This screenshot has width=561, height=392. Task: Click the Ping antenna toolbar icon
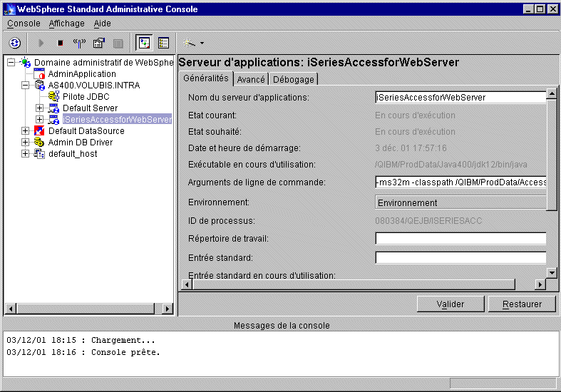pos(79,43)
